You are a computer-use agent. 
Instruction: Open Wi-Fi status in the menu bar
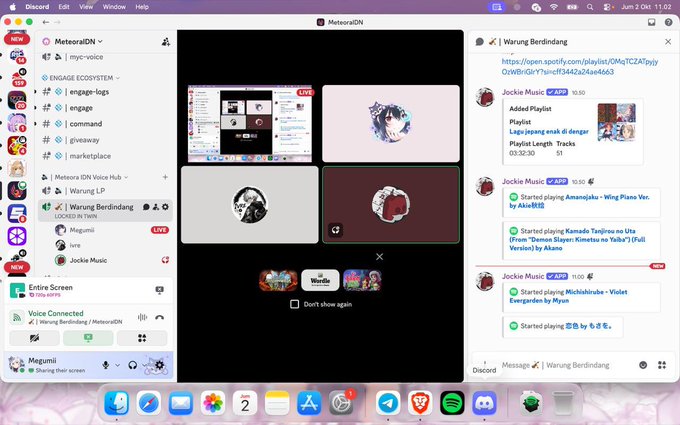point(554,7)
